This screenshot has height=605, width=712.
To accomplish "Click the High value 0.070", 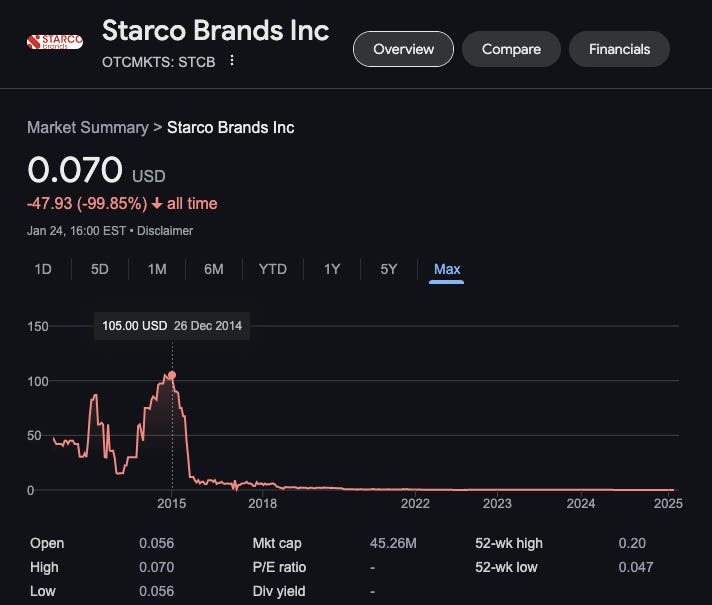I will coord(156,567).
